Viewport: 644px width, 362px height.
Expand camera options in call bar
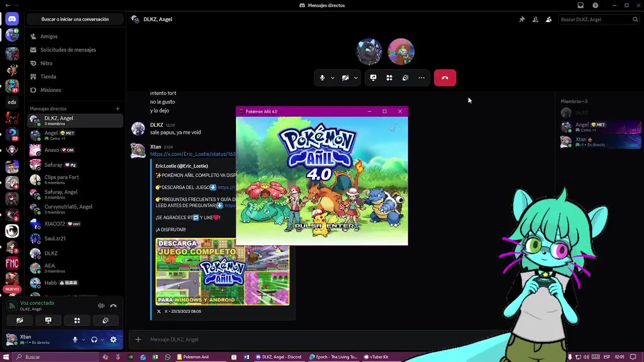pos(356,78)
